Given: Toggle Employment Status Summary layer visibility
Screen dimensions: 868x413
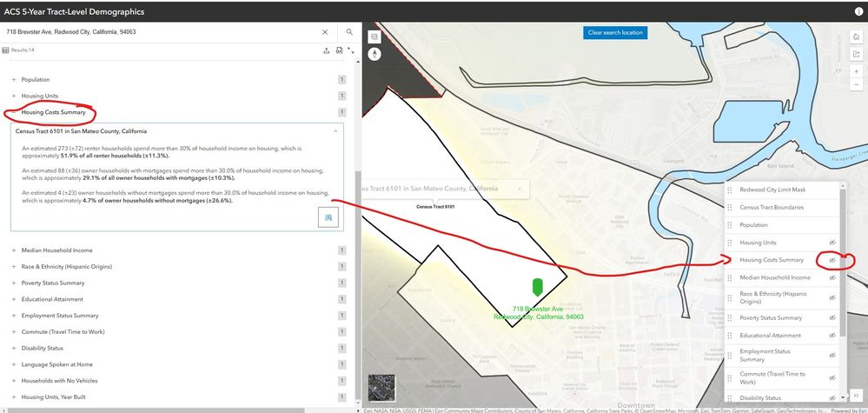Looking at the screenshot, I should click(x=832, y=356).
